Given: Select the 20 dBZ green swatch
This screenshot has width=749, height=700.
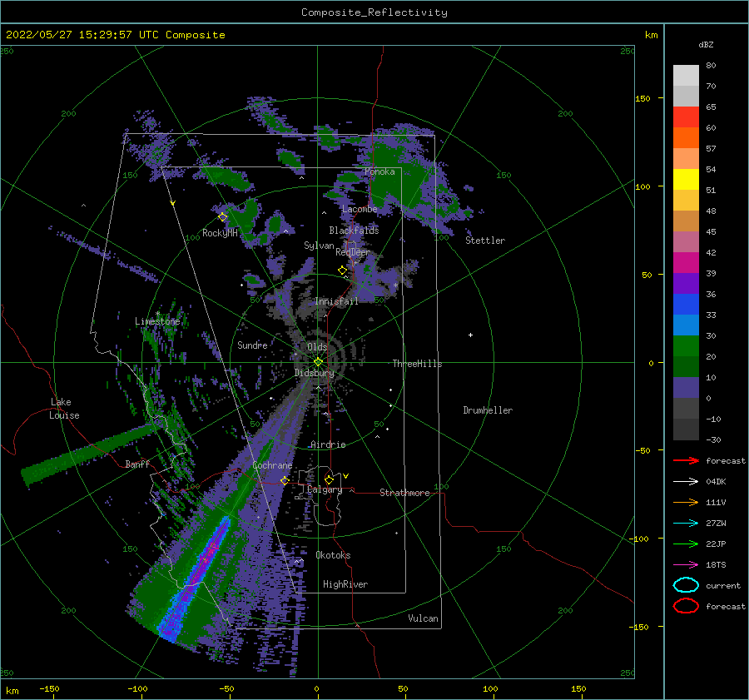Looking at the screenshot, I should coord(686,346).
